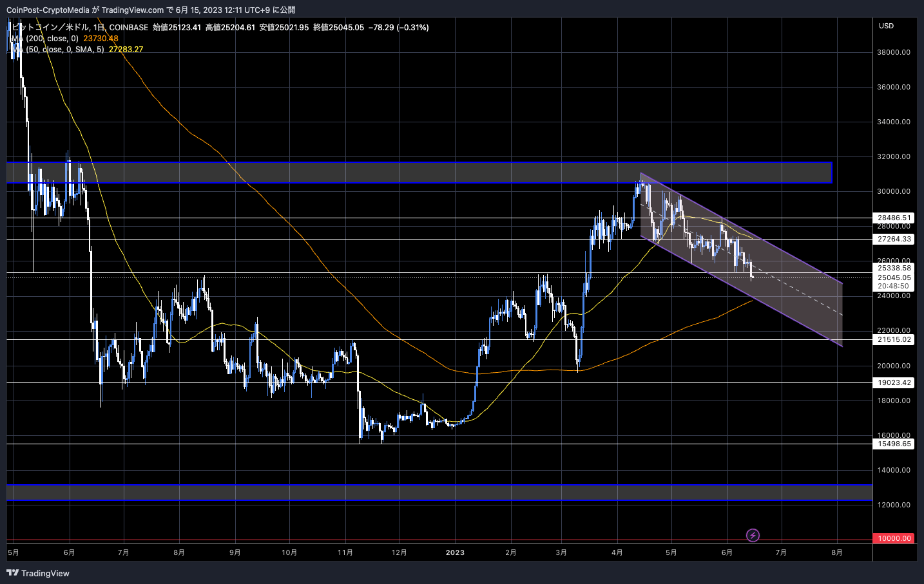The width and height of the screenshot is (924, 584).
Task: Click the 15498.65 price label
Action: tap(894, 444)
